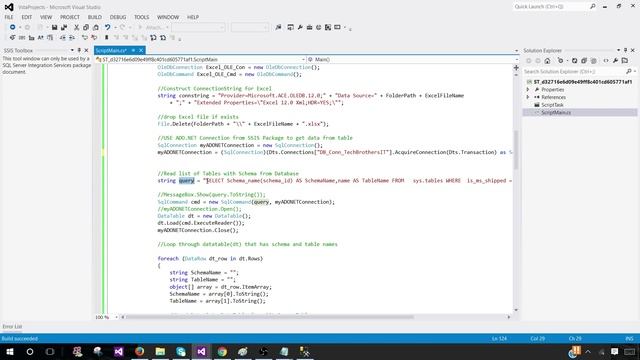640x360 pixels.
Task: Open the PROJECT menu
Action: click(70, 17)
